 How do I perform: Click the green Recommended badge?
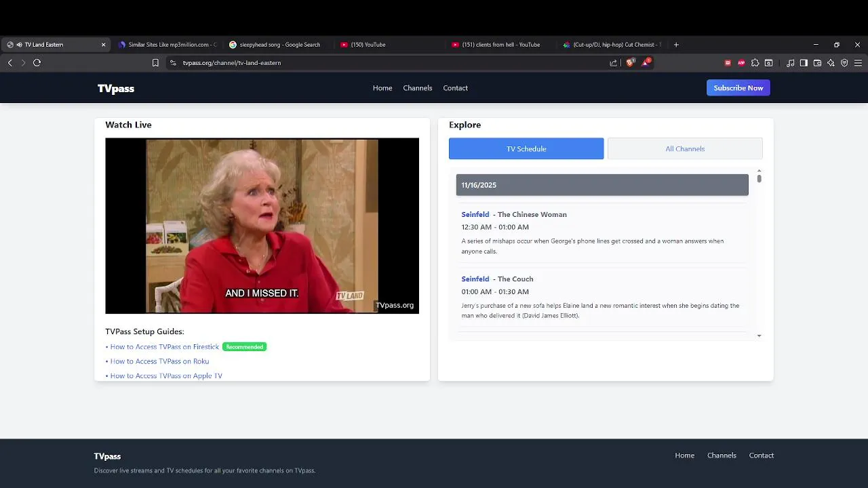pyautogui.click(x=244, y=347)
